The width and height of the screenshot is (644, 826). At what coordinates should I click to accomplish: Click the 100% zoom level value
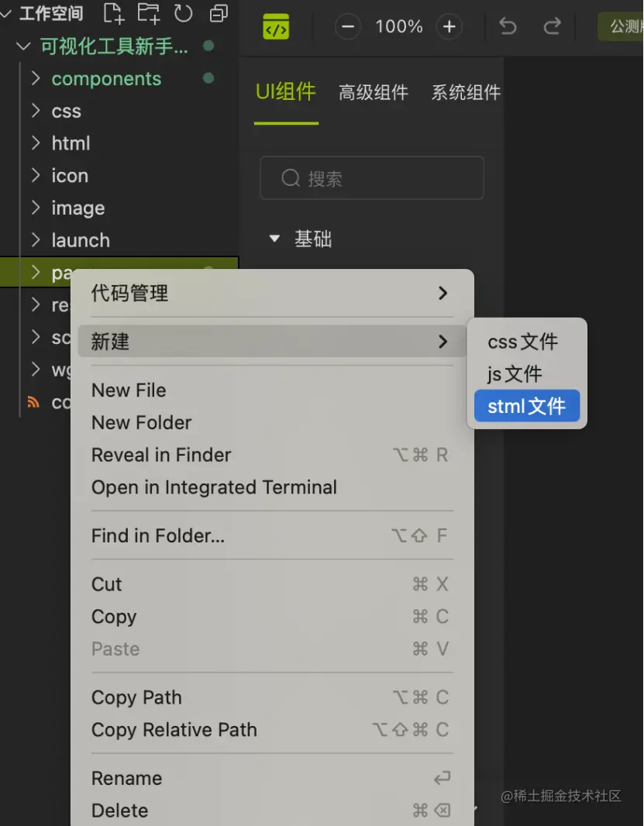click(x=399, y=26)
